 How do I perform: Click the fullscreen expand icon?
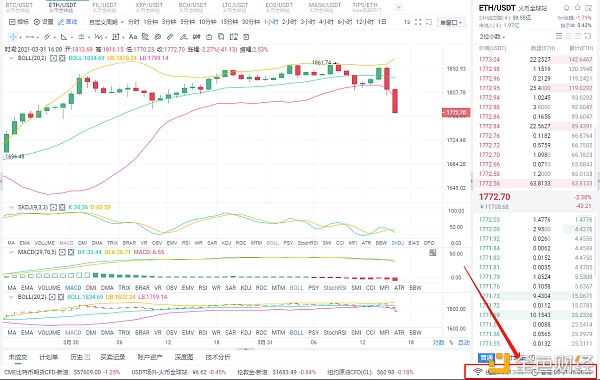(418, 22)
